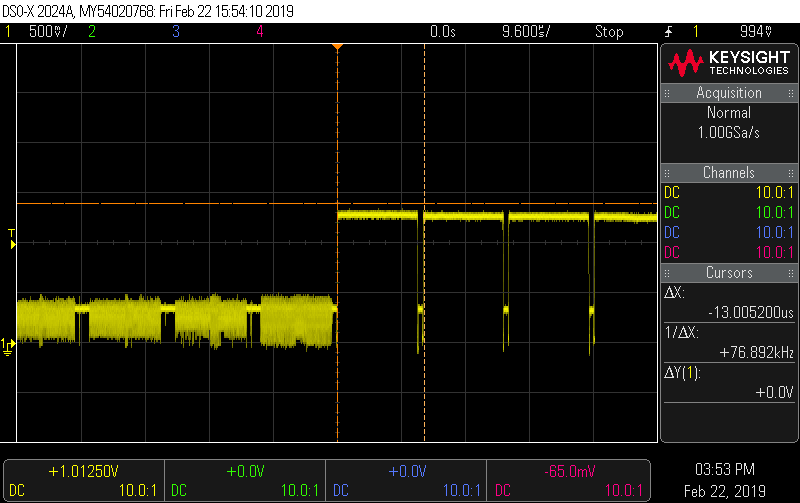
Task: Click channel 1 offset +1.01250V box
Action: coord(84,481)
